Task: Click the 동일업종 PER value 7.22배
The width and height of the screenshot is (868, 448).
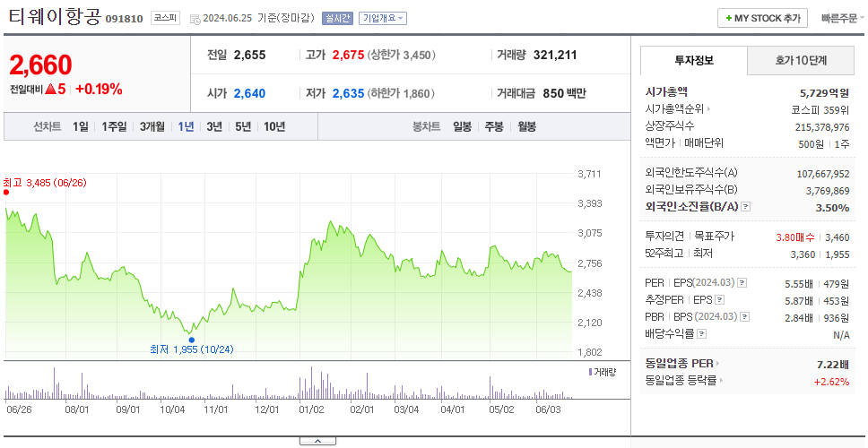Action: 833,365
